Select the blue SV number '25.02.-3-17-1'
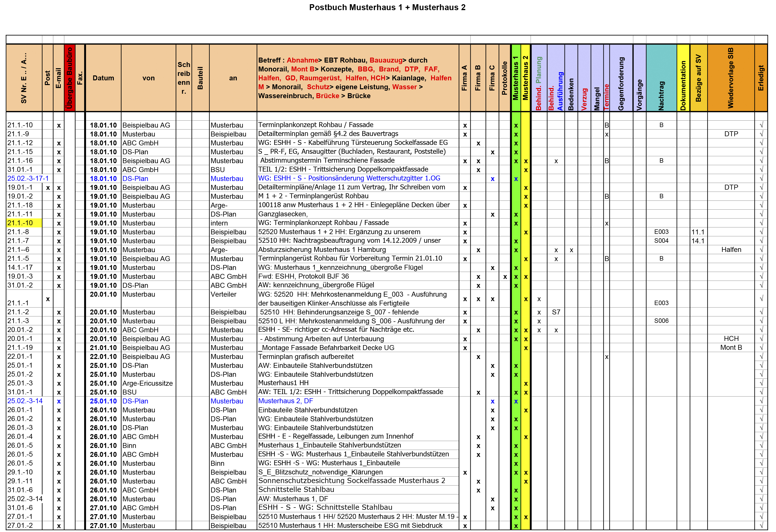This screenshot has width=776, height=532. point(28,178)
